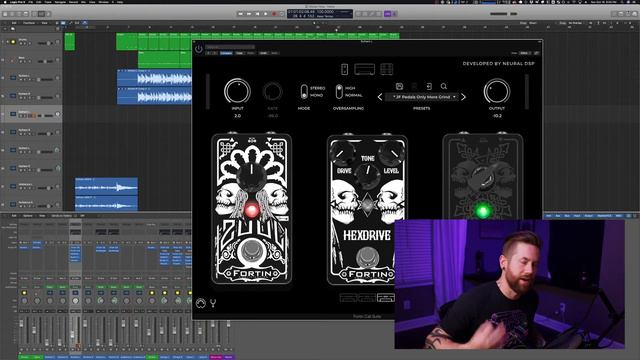This screenshot has height=360, width=640.
Task: Open the MIDI settings icon in plugin
Action: point(200,303)
